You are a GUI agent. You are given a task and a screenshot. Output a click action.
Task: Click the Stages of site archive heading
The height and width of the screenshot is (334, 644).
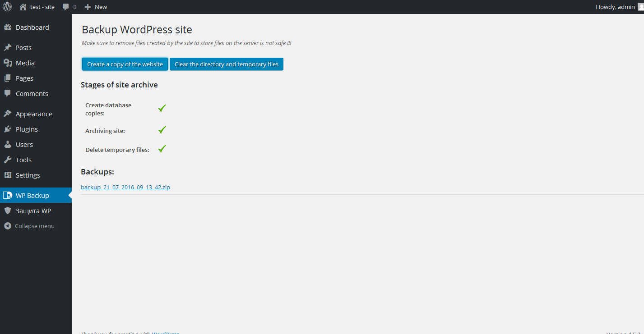coord(119,85)
